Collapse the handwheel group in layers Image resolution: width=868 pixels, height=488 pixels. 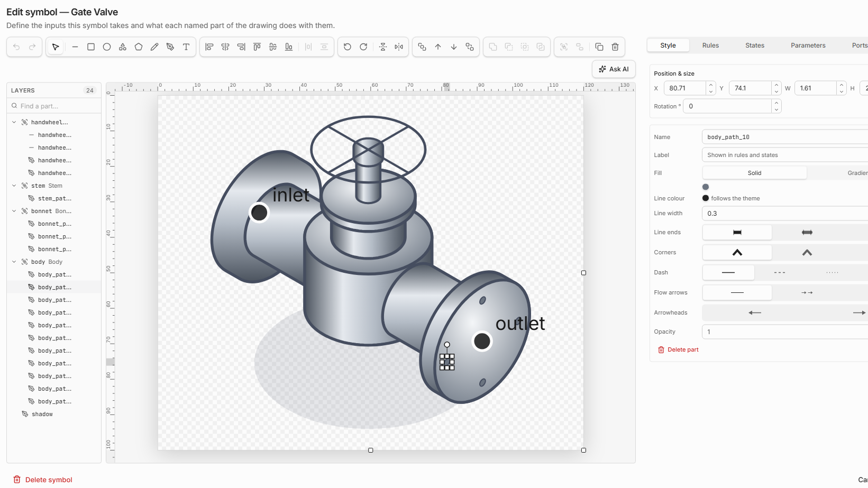click(x=14, y=122)
